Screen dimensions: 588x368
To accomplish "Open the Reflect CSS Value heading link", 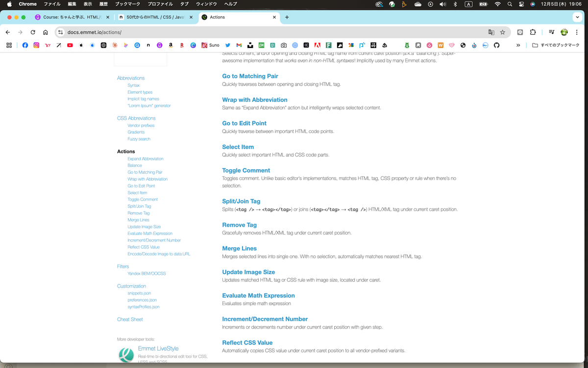I will 247,342.
